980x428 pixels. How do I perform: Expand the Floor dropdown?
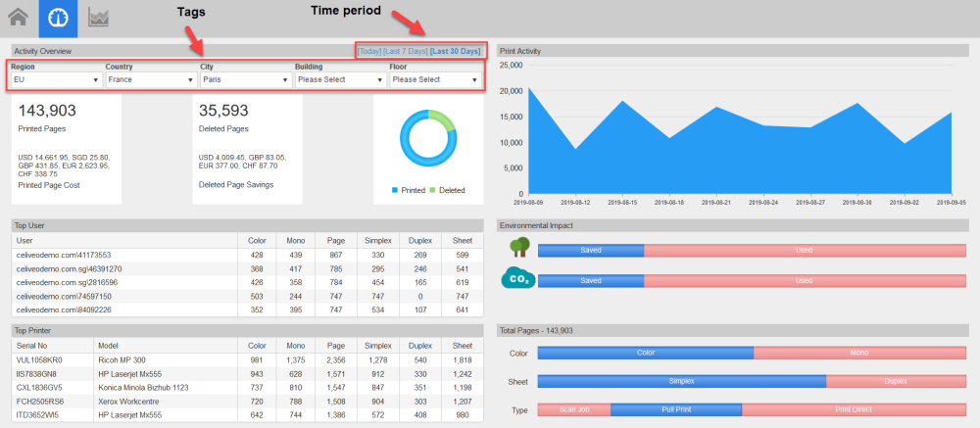point(436,80)
